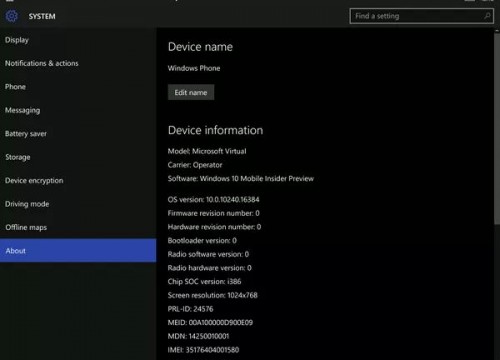
Task: Click the Settings gear icon
Action: pos(12,16)
